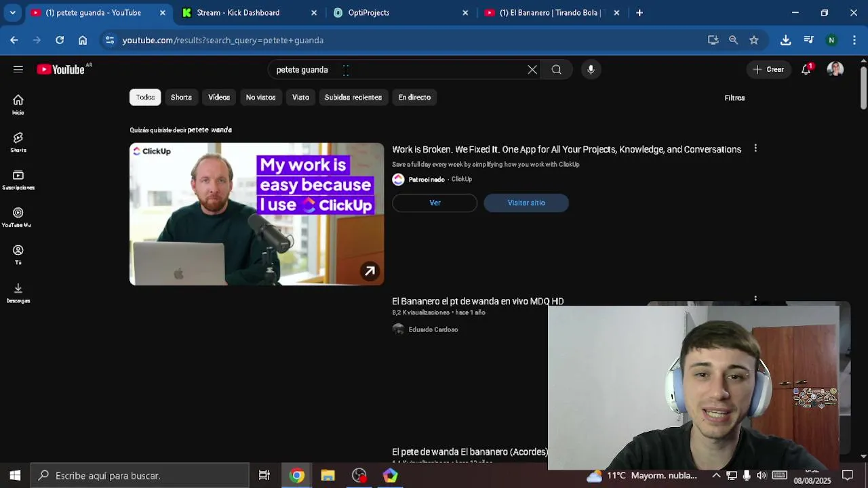
Task: Open Shorts in the left sidebar
Action: pos(18,142)
